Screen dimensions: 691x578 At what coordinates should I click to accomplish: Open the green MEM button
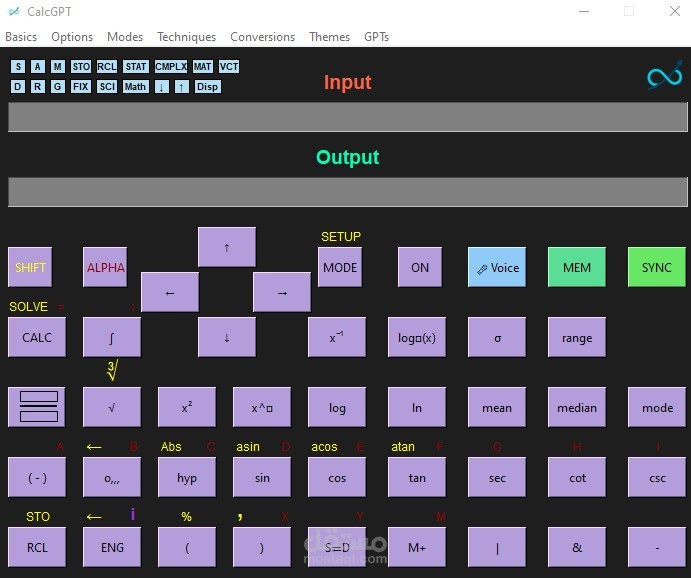click(x=577, y=267)
